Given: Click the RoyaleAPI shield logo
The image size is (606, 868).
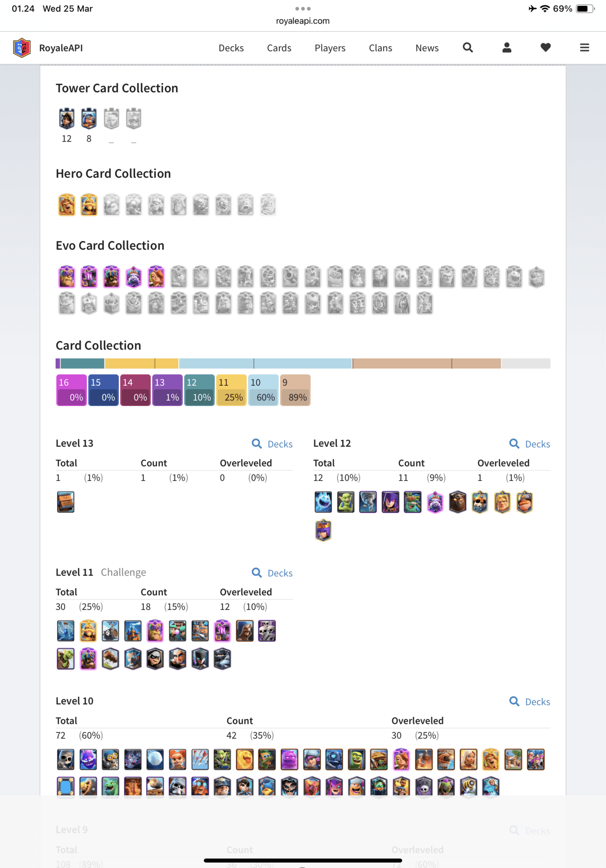Looking at the screenshot, I should (22, 48).
